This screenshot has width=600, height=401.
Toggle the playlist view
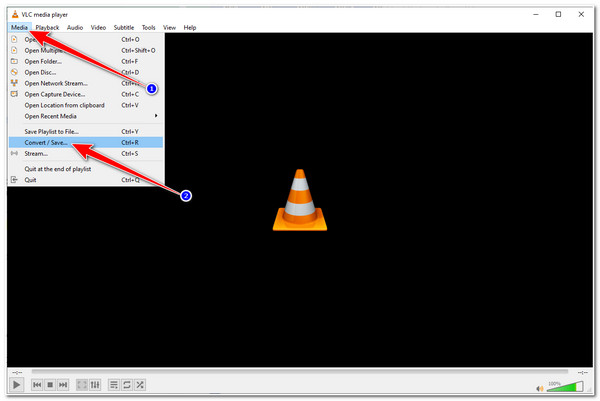[x=114, y=385]
